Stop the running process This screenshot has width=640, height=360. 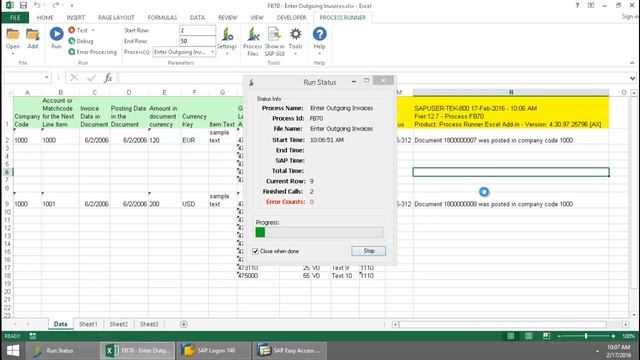click(369, 251)
